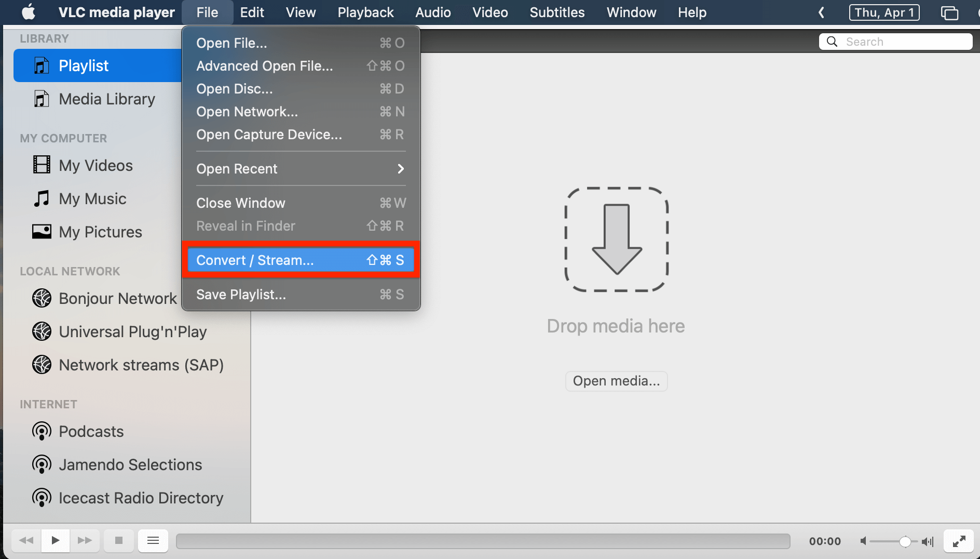This screenshot has width=980, height=559.
Task: Expand the Open Recent submenu
Action: pos(301,169)
